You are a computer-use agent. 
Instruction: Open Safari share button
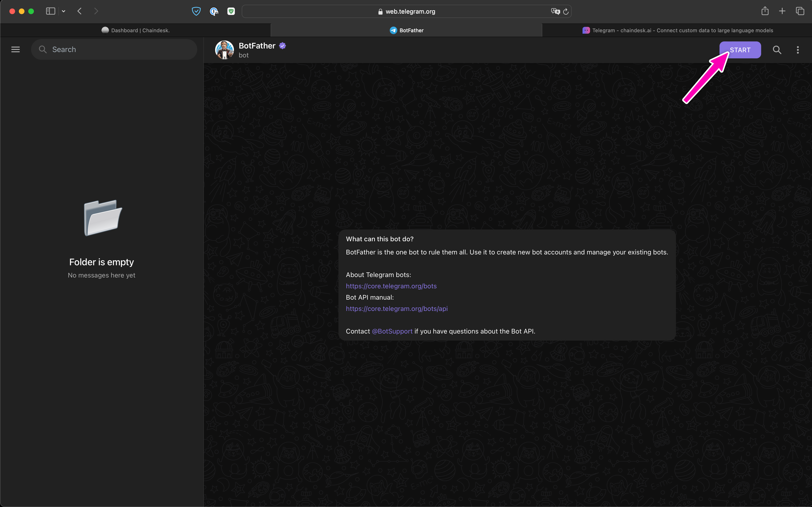(765, 11)
